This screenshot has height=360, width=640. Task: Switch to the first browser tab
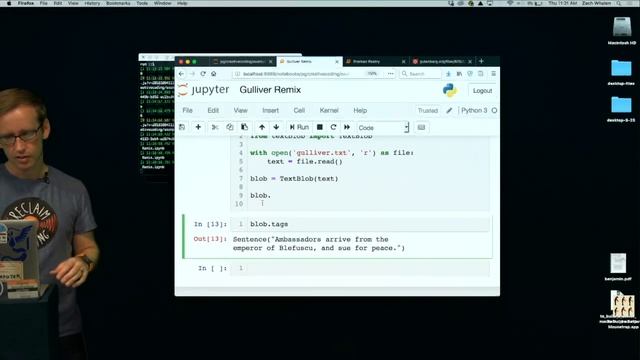click(x=242, y=61)
